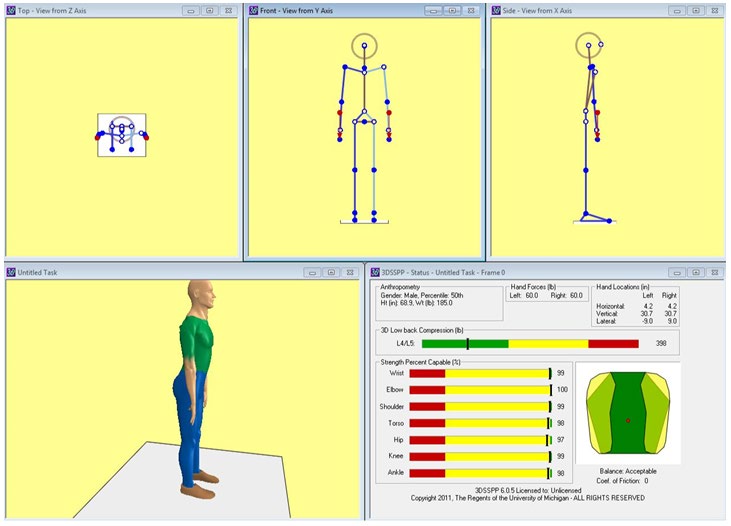Select the head joint in Front view
The image size is (731, 526).
364,46
